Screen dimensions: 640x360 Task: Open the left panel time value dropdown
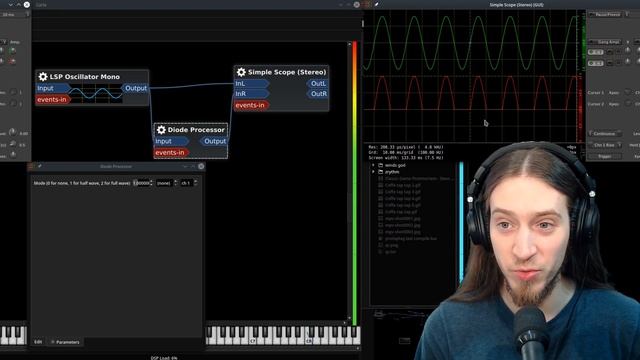(15, 15)
